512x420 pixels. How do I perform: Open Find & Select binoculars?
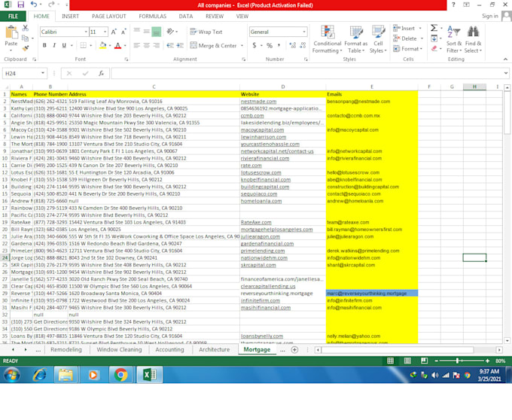pyautogui.click(x=473, y=39)
